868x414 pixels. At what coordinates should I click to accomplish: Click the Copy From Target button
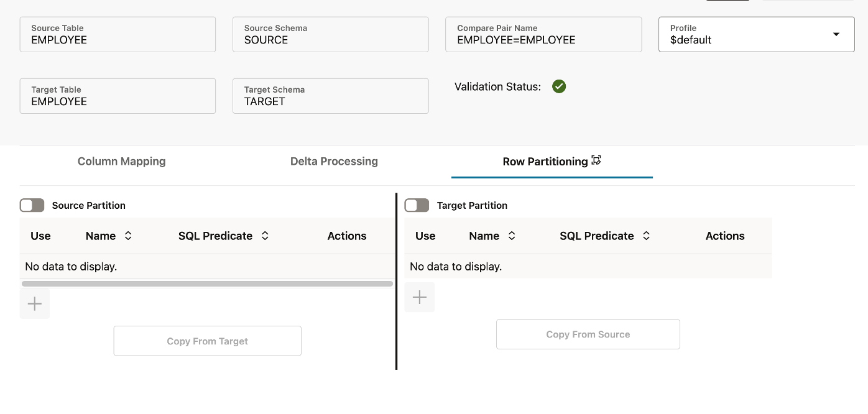207,341
